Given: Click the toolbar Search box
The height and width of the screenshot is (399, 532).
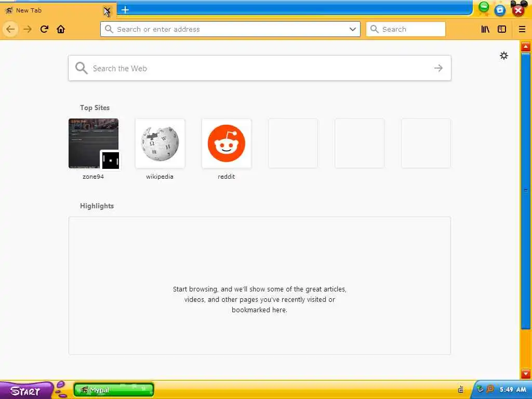Looking at the screenshot, I should coord(405,29).
